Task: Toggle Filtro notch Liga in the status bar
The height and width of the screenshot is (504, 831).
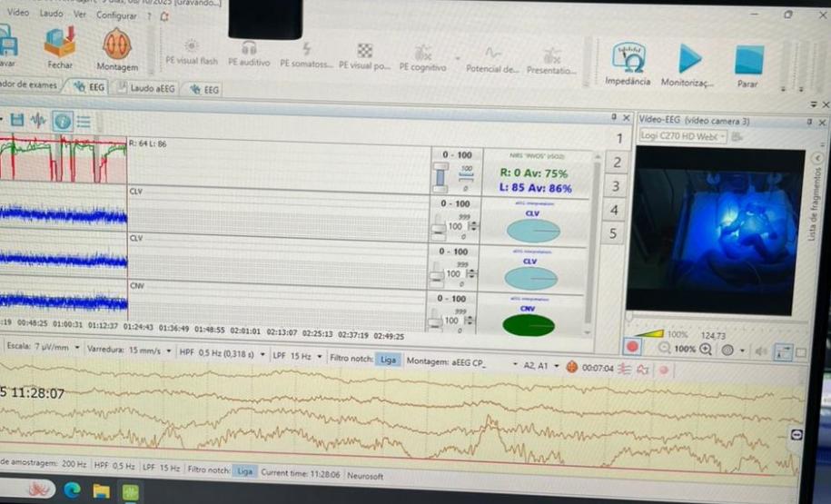Action: pos(244,471)
